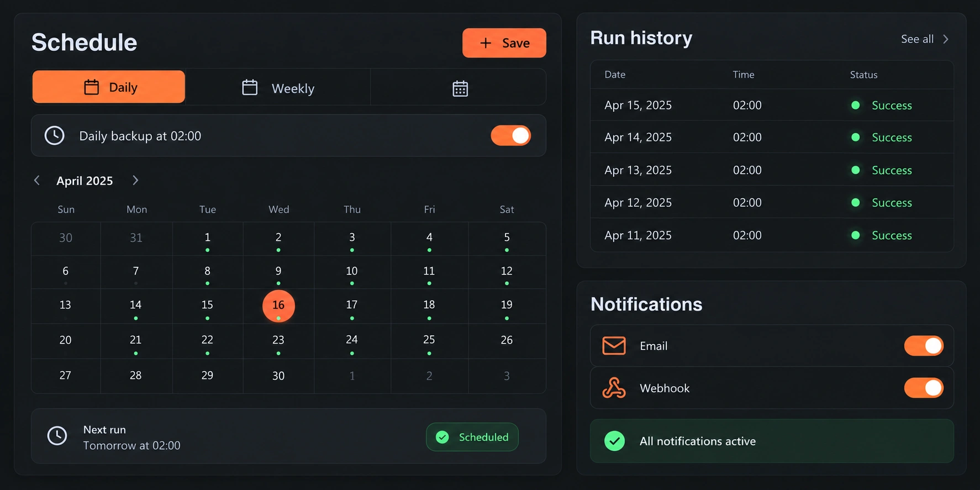Viewport: 980px width, 490px height.
Task: Click Success status for Apr 13, 2025
Action: point(892,170)
